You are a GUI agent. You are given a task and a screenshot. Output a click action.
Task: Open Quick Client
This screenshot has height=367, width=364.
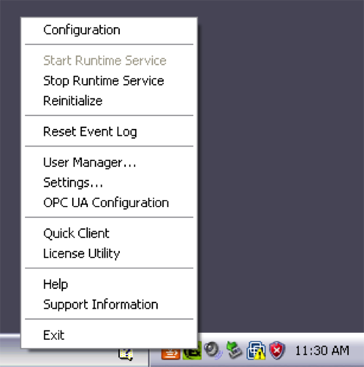click(109, 233)
